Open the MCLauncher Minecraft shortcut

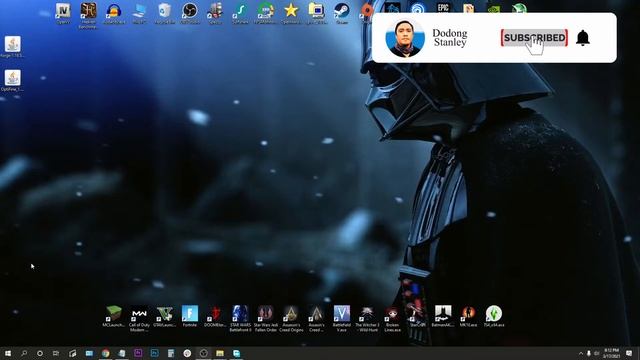pyautogui.click(x=113, y=316)
